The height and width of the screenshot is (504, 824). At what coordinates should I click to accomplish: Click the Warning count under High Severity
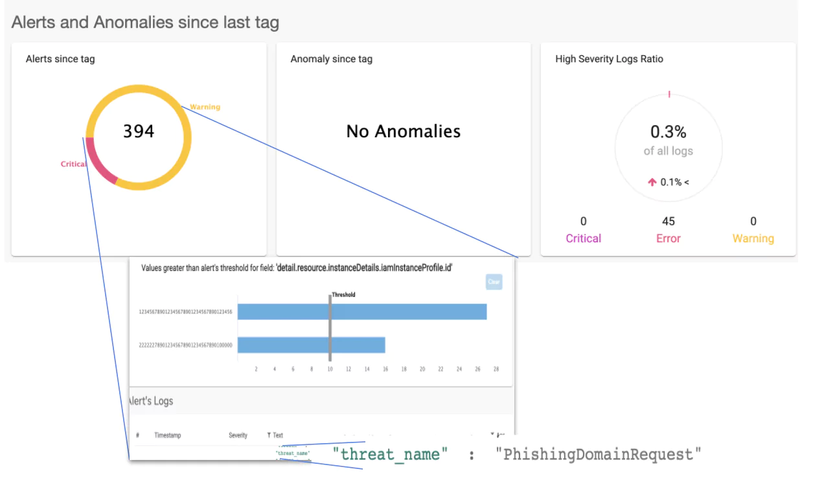[x=753, y=222]
